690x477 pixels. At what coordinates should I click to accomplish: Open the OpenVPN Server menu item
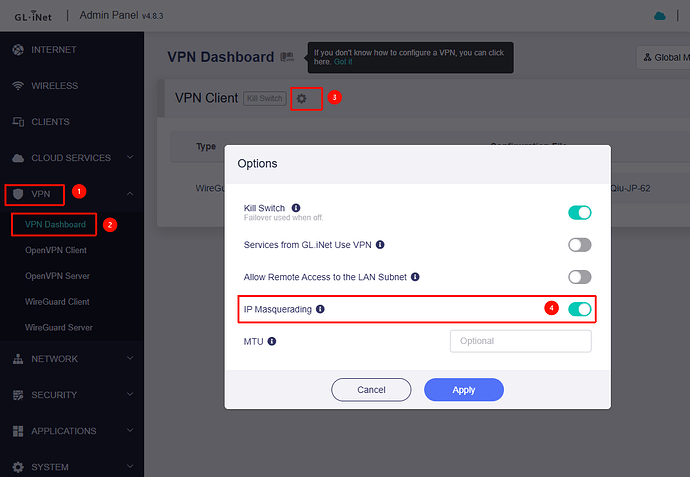[58, 275]
